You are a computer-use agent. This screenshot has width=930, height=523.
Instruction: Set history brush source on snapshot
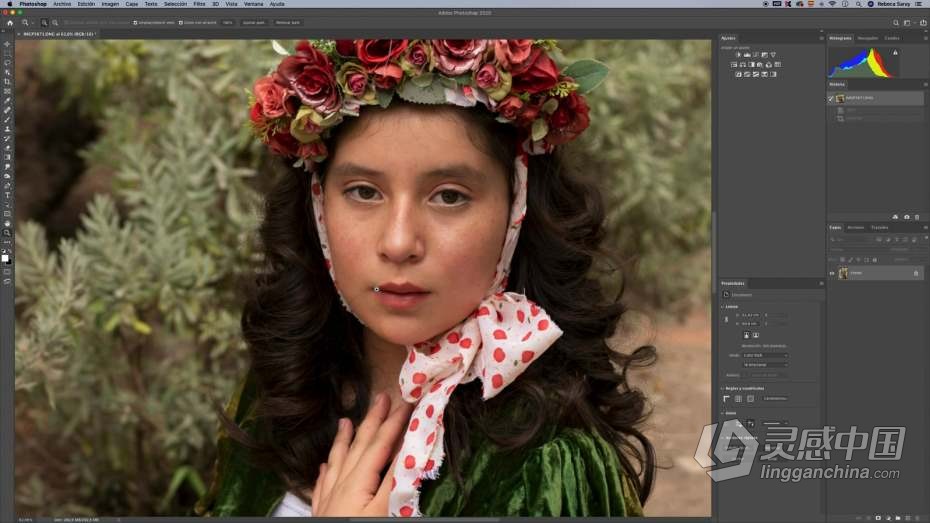[831, 98]
